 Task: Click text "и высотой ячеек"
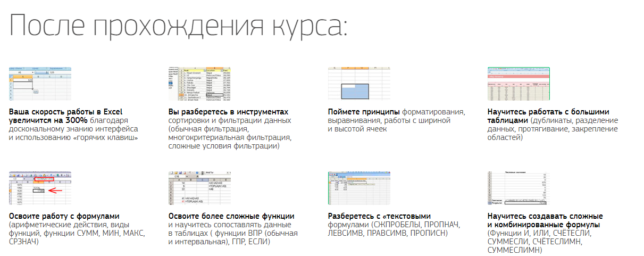357,129
